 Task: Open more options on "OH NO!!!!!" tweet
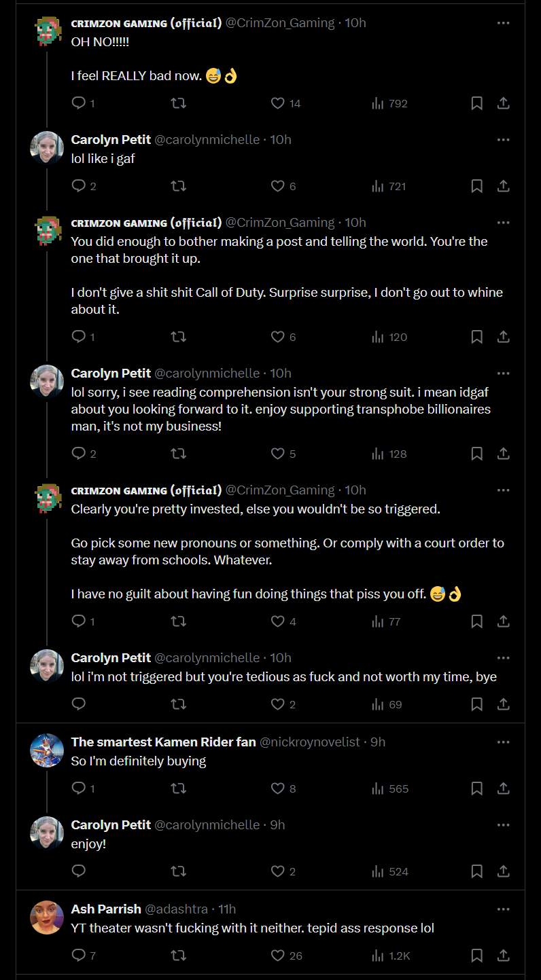tap(503, 22)
